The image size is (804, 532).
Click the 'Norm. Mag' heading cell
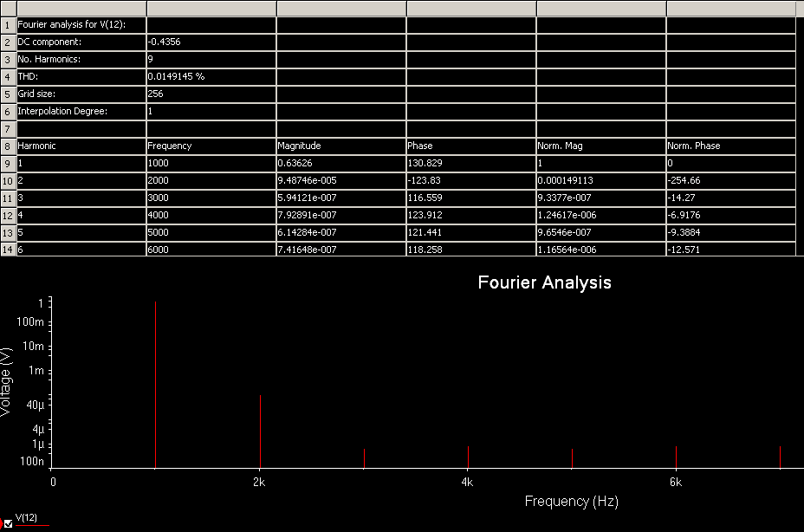(x=601, y=146)
